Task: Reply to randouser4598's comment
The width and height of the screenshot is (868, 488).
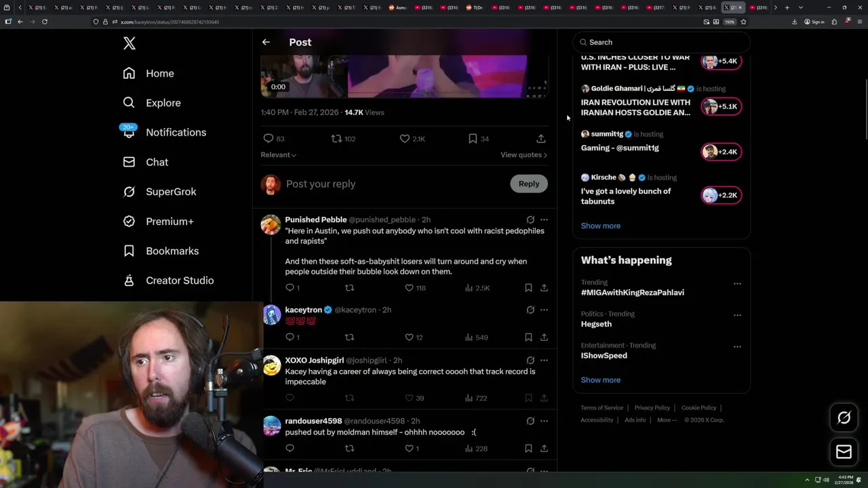Action: (x=290, y=448)
